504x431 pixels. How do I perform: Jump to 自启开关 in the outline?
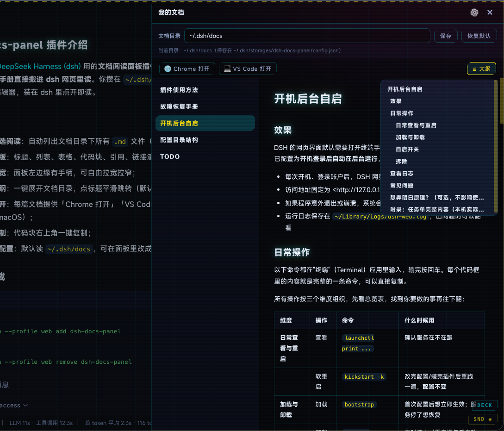pyautogui.click(x=407, y=150)
